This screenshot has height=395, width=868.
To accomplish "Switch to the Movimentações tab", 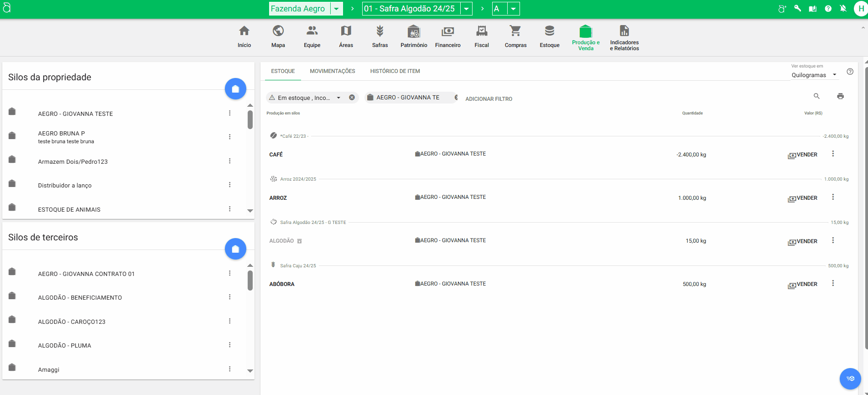I will pos(332,71).
